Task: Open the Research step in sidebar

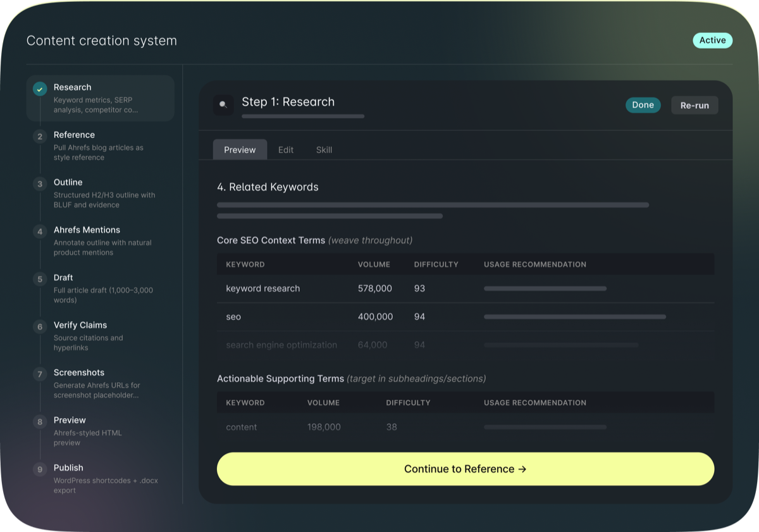Action: tap(101, 99)
